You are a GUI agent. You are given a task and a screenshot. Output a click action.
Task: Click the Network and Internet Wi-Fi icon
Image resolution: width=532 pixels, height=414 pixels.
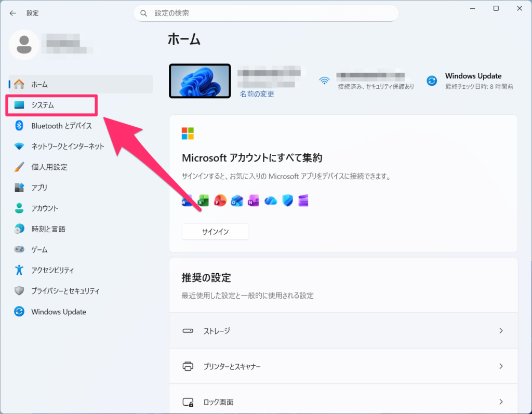[x=19, y=146]
